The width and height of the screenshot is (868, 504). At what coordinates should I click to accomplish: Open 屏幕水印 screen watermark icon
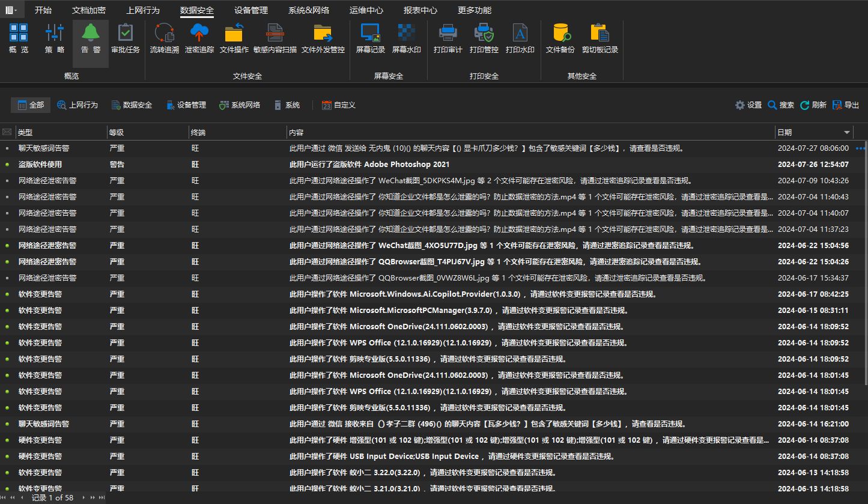(406, 40)
